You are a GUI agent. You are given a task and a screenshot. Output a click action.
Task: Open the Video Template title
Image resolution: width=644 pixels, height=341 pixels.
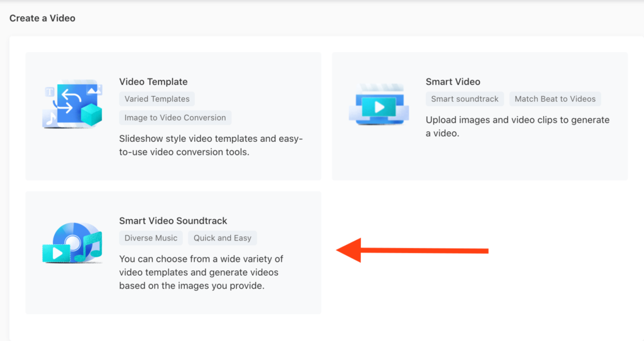153,82
